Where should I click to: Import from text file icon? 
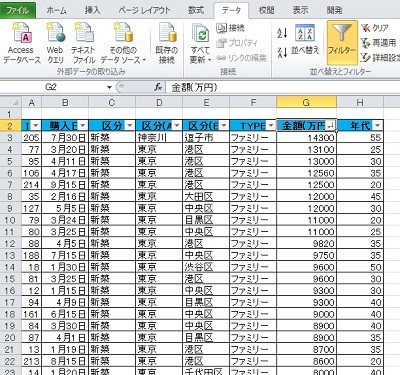(x=83, y=42)
